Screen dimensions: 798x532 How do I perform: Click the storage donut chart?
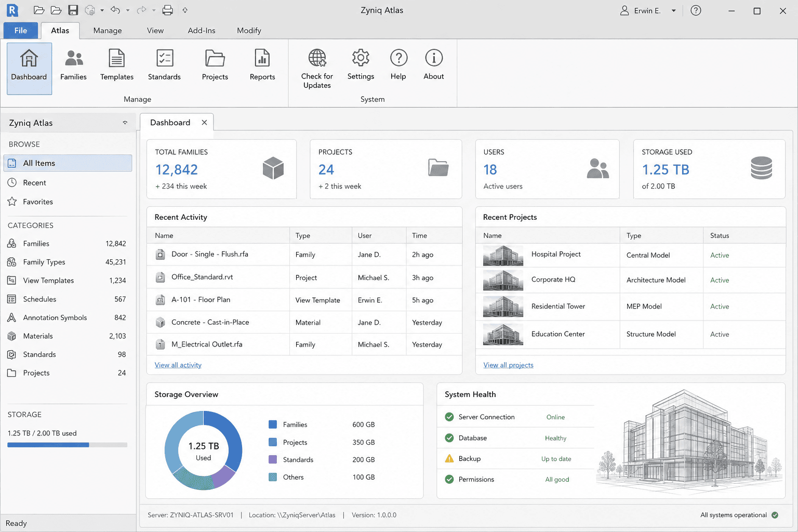[204, 450]
